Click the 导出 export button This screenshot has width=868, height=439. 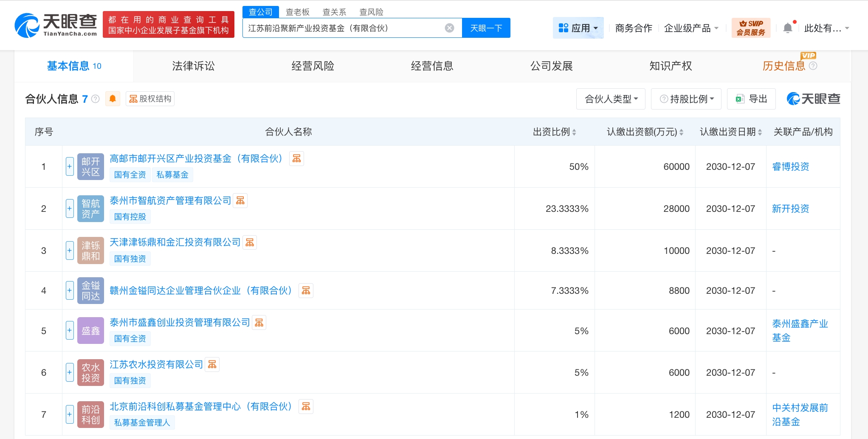(751, 99)
